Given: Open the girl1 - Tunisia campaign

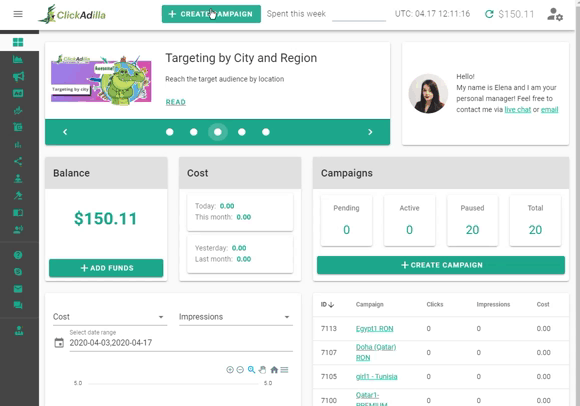Looking at the screenshot, I should (x=377, y=376).
